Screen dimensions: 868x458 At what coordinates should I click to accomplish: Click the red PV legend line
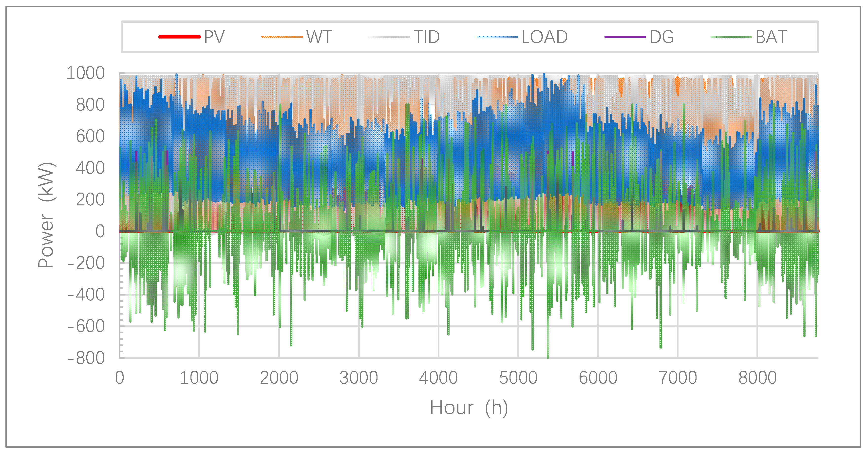(179, 37)
